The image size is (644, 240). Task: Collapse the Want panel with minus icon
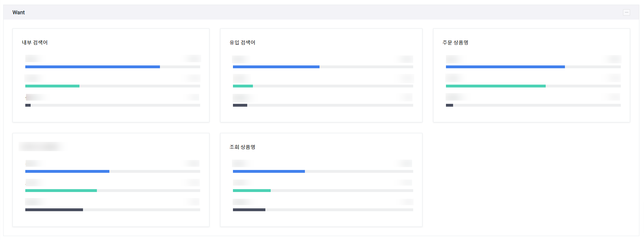tap(626, 12)
